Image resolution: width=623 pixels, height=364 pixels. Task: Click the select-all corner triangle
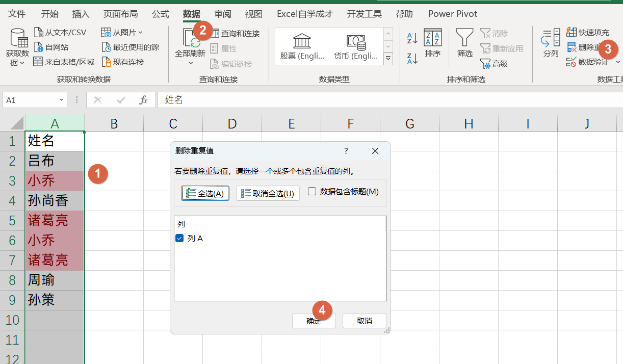17,123
